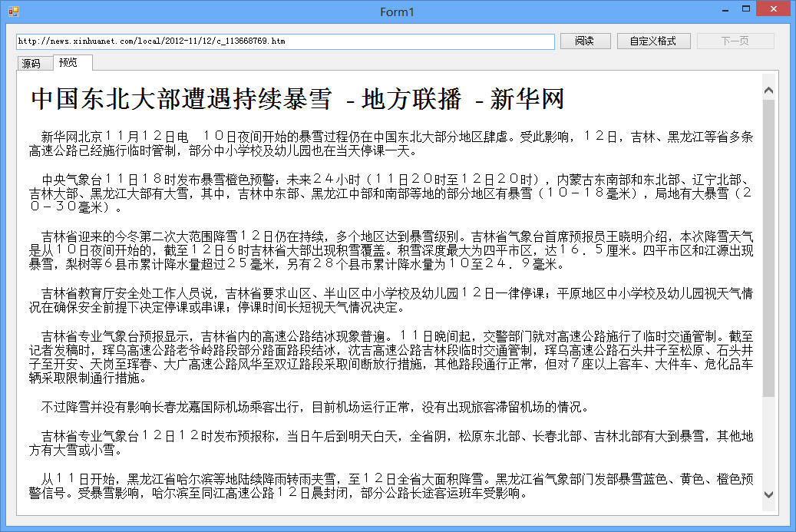
Task: Click the paragraph starting 吉林省教育厅安全处
Action: tap(391, 300)
